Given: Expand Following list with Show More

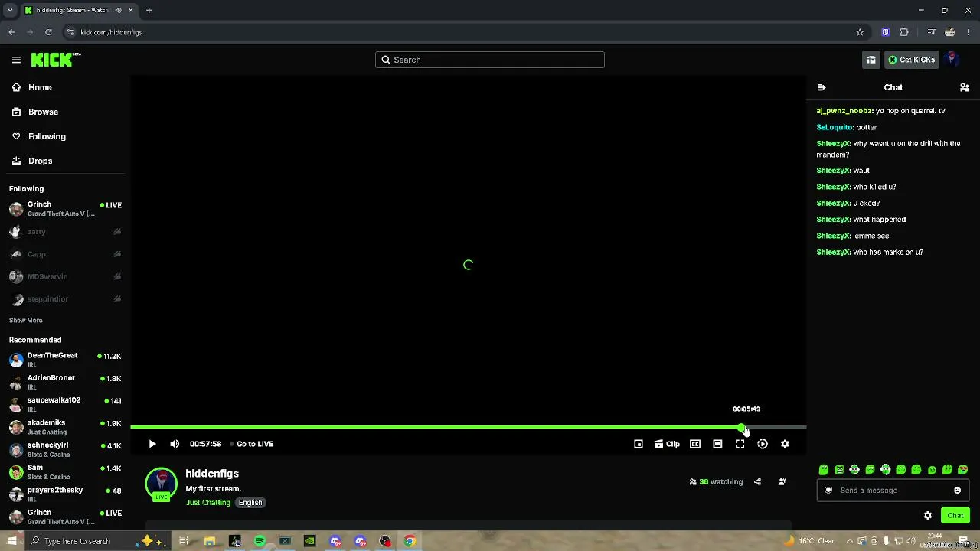Looking at the screenshot, I should (x=26, y=320).
